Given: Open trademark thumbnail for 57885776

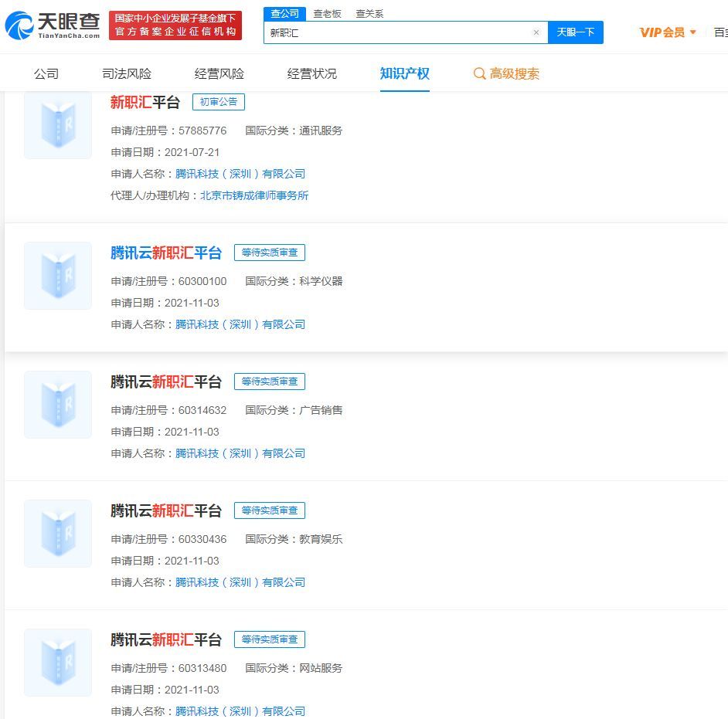Looking at the screenshot, I should [58, 125].
